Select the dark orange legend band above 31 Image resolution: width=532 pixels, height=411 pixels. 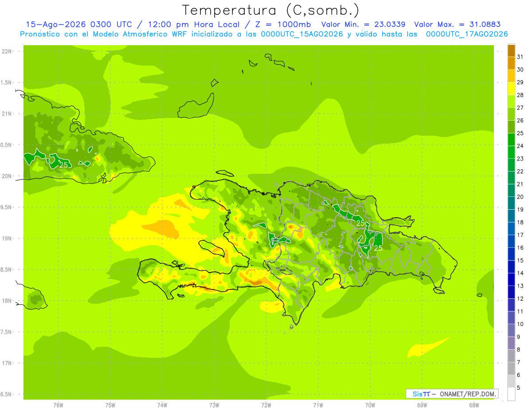point(511,51)
